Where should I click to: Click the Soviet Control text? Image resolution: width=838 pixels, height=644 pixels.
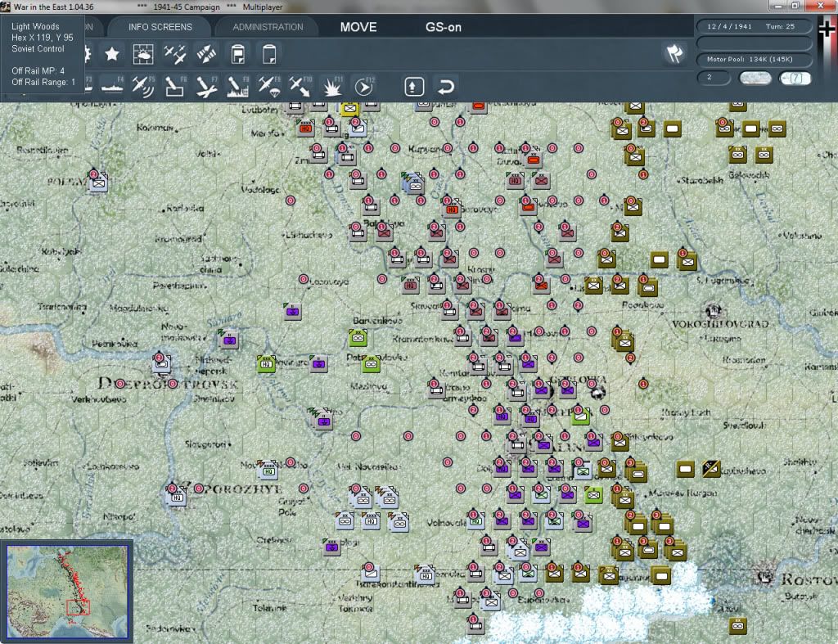tap(38, 48)
